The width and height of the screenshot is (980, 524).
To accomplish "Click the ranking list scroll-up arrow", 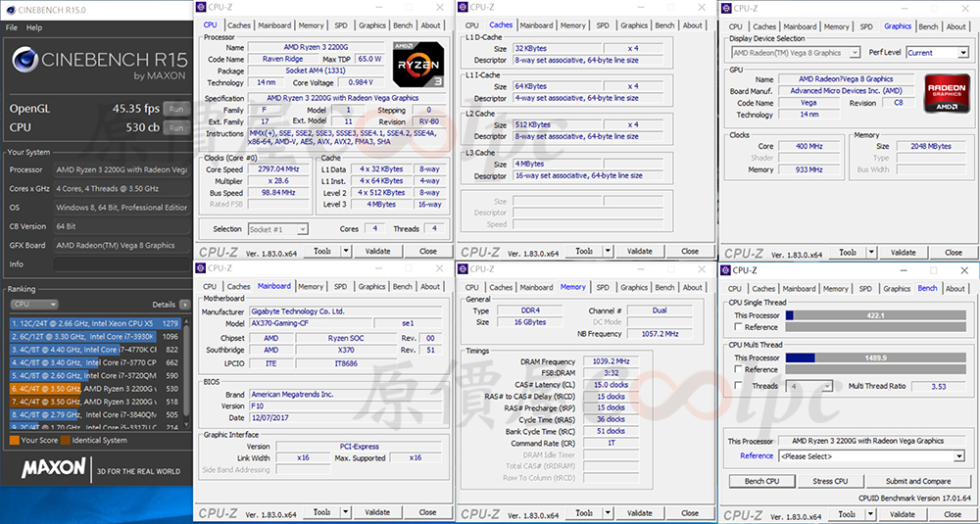I will [185, 321].
